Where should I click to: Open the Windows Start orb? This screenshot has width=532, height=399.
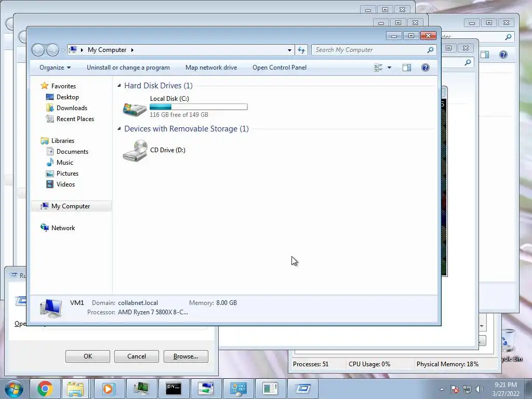pyautogui.click(x=14, y=389)
